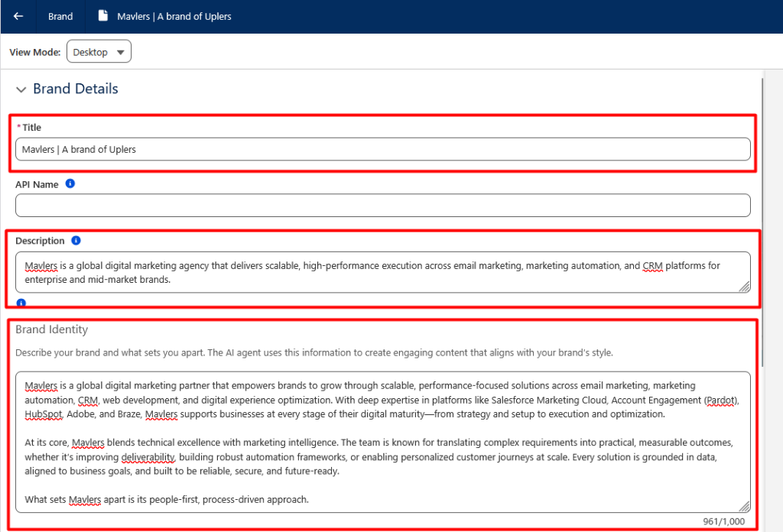Collapse the Brand Details section chevron
This screenshot has width=783, height=532.
[x=21, y=89]
